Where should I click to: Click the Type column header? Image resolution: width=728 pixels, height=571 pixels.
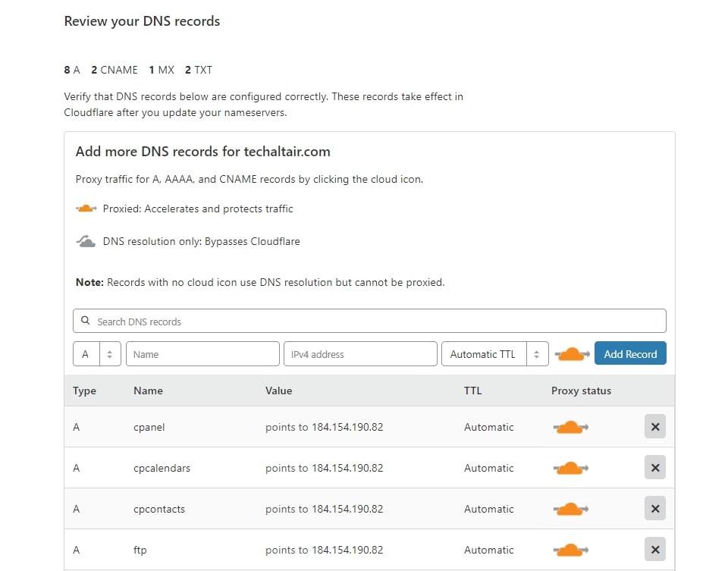[84, 391]
